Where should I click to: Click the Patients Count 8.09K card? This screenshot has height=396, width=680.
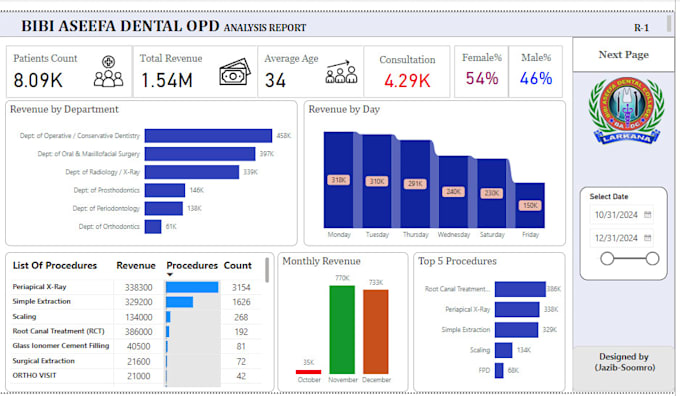tap(69, 72)
